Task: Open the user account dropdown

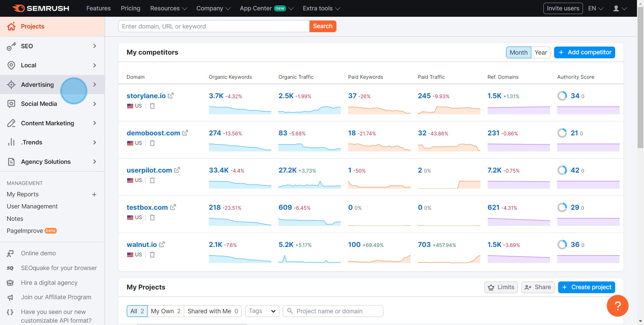Action: tap(620, 8)
